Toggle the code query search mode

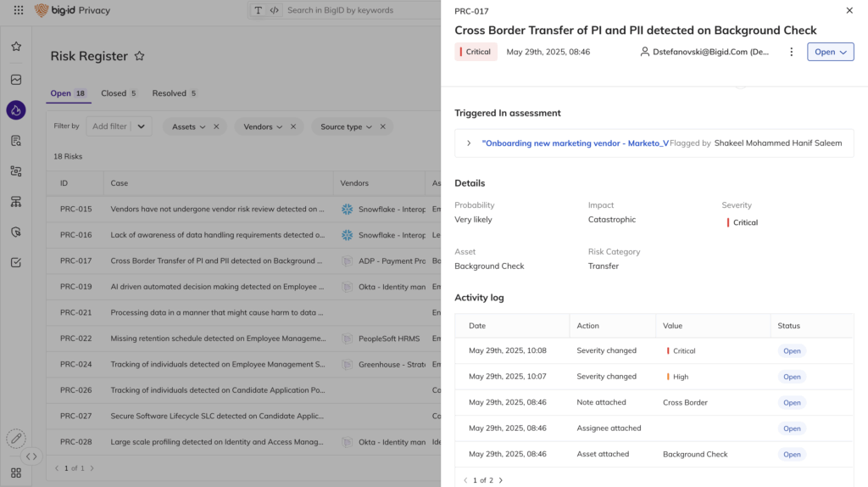pos(274,11)
